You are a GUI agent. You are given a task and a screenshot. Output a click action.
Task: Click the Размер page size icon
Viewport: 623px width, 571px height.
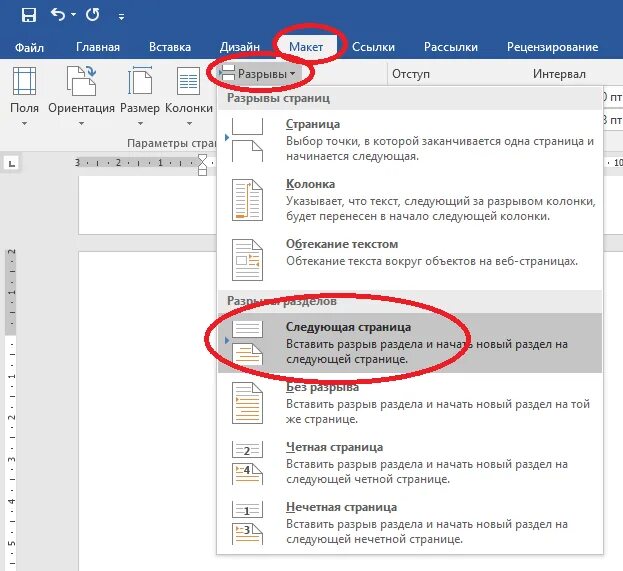pos(140,81)
